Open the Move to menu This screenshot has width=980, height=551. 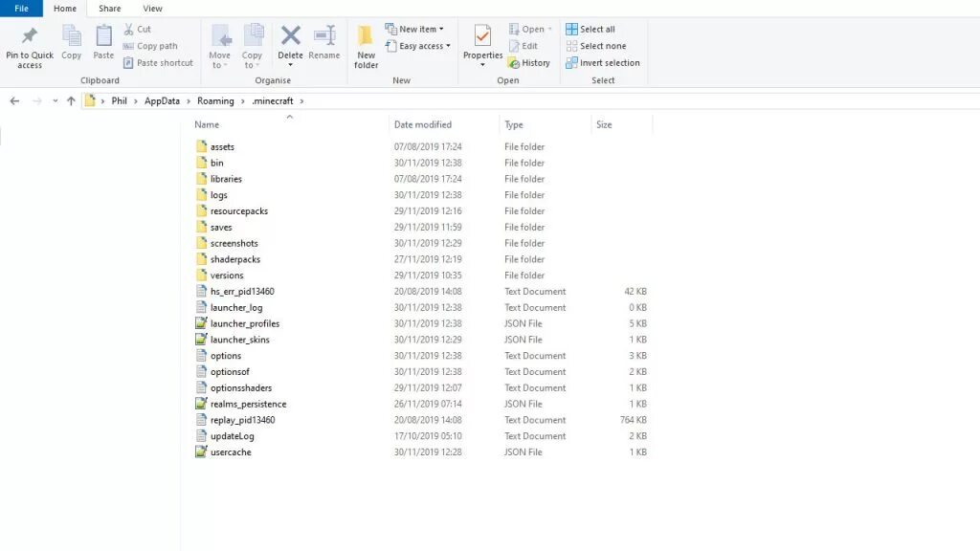[x=220, y=46]
